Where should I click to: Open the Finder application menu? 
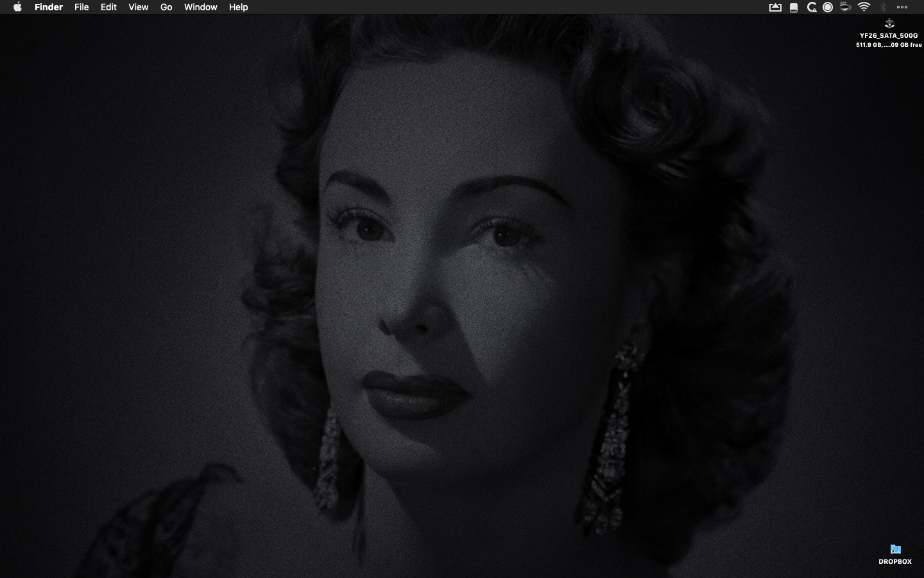point(49,7)
